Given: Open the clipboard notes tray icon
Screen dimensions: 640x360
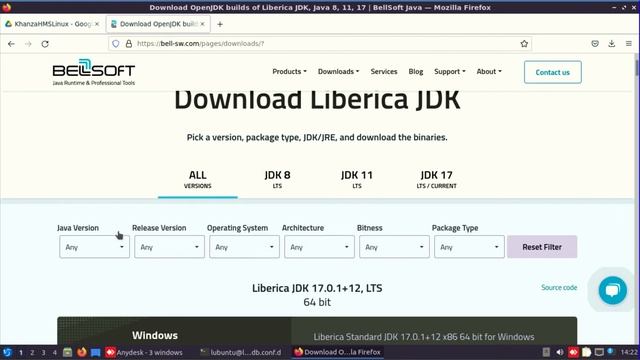Looking at the screenshot, I should click(587, 352).
